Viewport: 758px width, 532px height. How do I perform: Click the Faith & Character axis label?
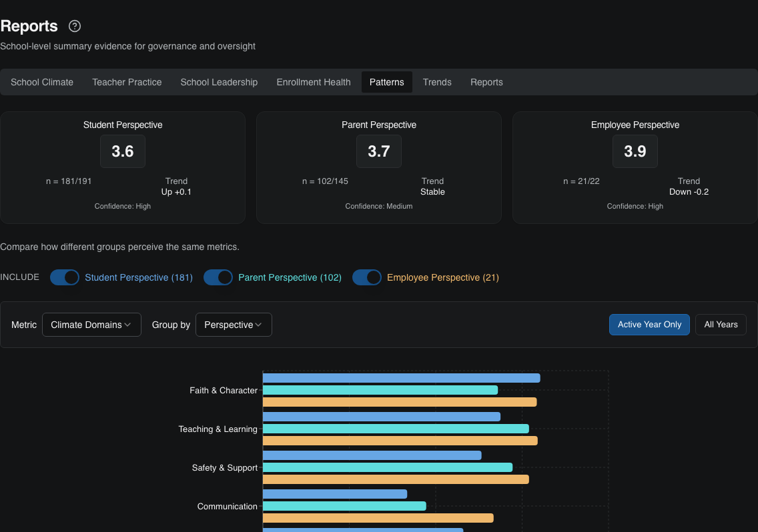point(224,391)
